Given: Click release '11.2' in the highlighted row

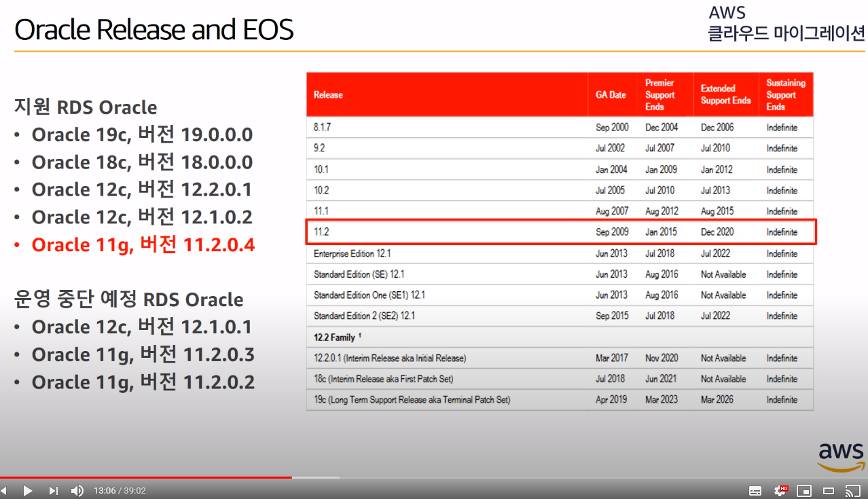Looking at the screenshot, I should (320, 232).
